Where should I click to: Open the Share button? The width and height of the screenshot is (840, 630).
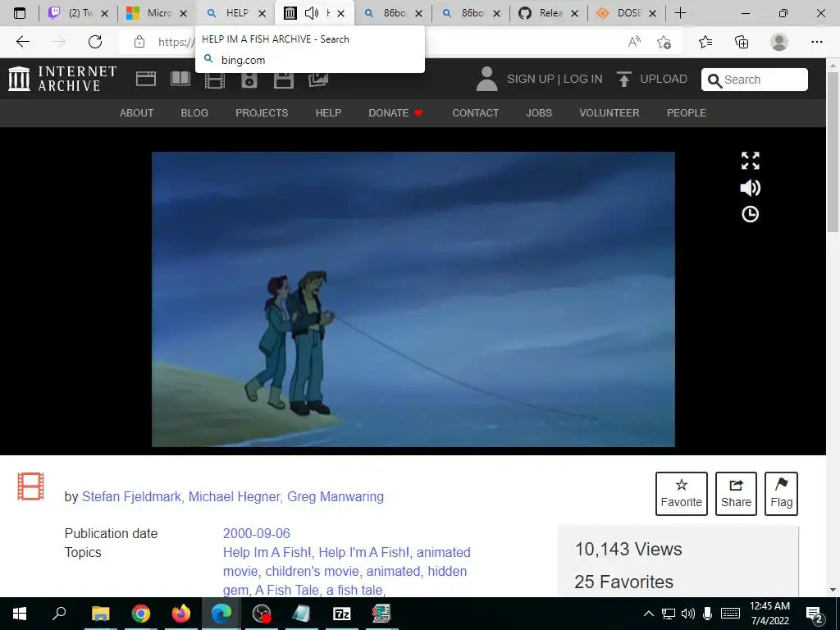736,493
